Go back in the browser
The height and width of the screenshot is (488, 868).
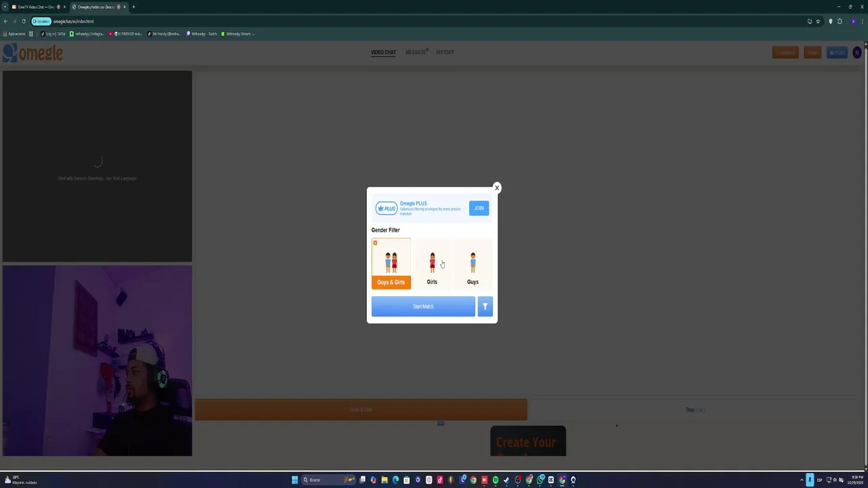5,21
